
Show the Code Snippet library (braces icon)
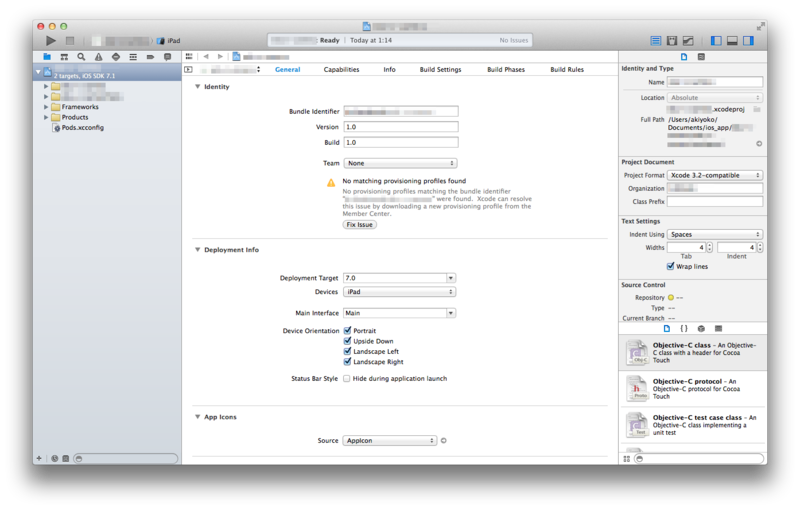[x=684, y=329]
